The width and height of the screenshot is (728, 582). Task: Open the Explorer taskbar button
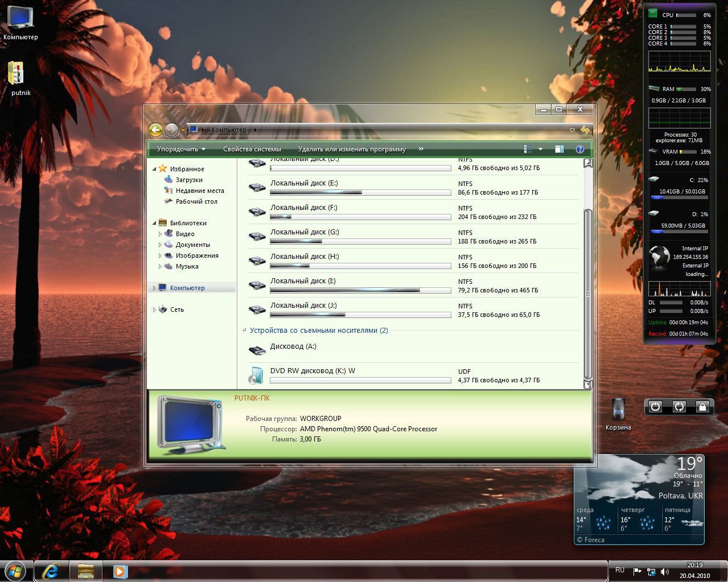click(x=86, y=571)
